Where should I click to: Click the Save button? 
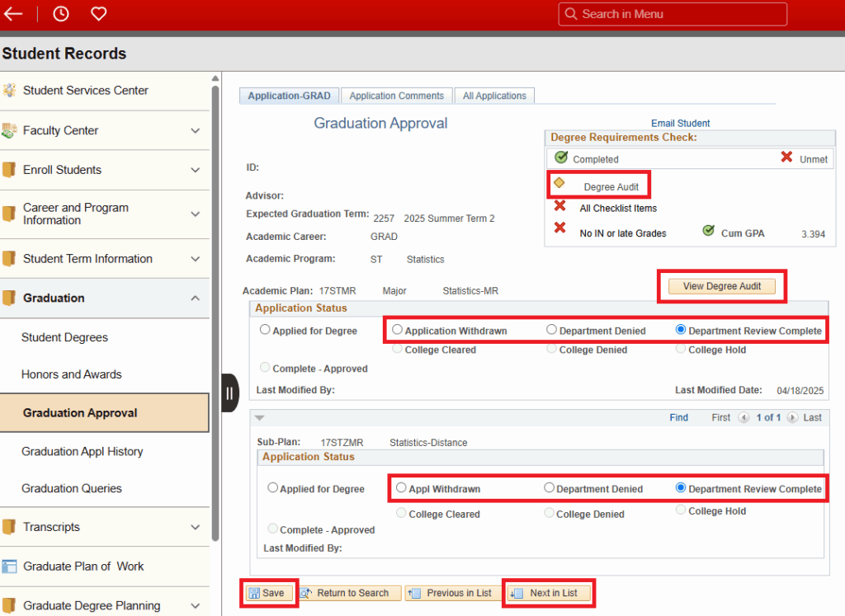tap(269, 593)
